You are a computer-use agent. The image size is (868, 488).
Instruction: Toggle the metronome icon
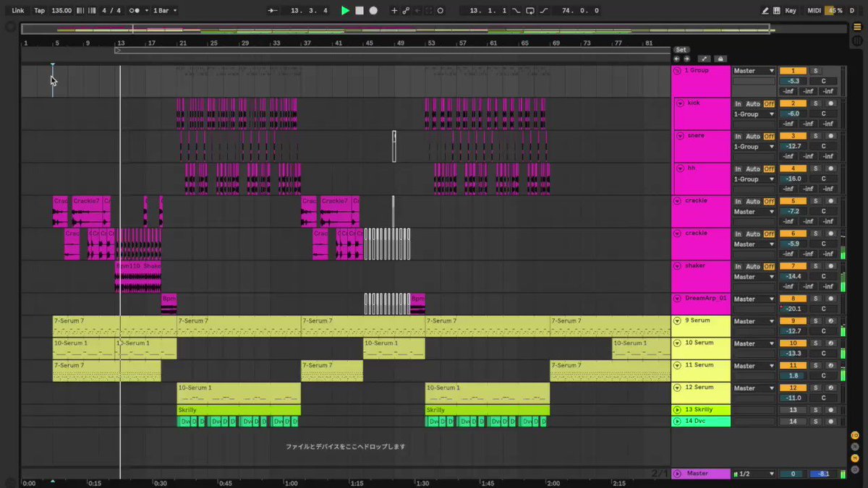(x=134, y=11)
